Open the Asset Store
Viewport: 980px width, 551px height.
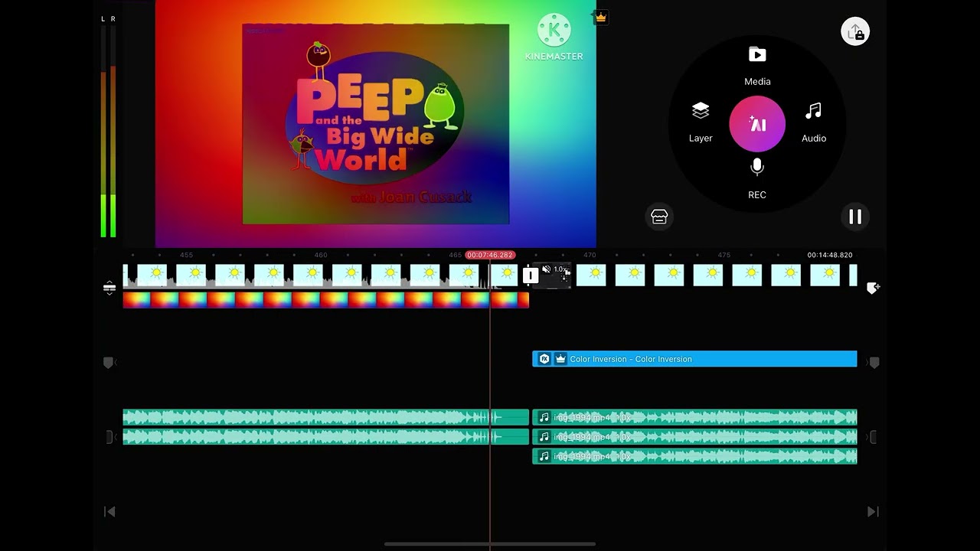click(x=659, y=217)
